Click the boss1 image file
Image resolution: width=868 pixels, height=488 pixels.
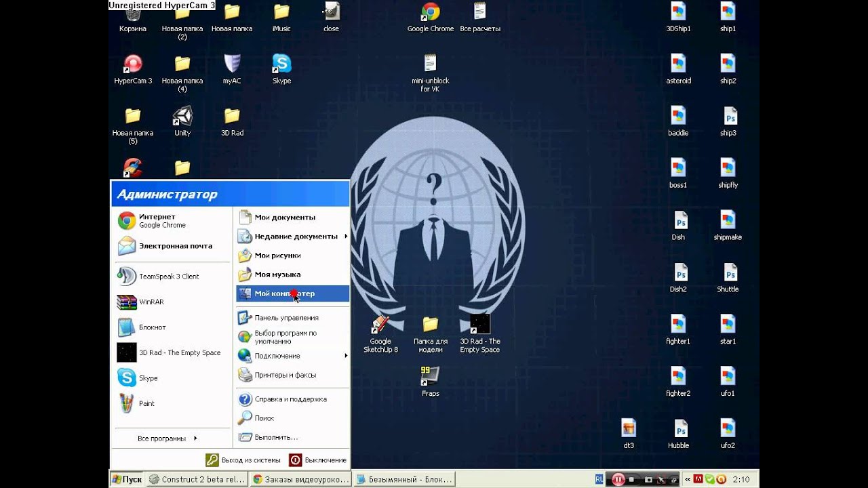[678, 174]
